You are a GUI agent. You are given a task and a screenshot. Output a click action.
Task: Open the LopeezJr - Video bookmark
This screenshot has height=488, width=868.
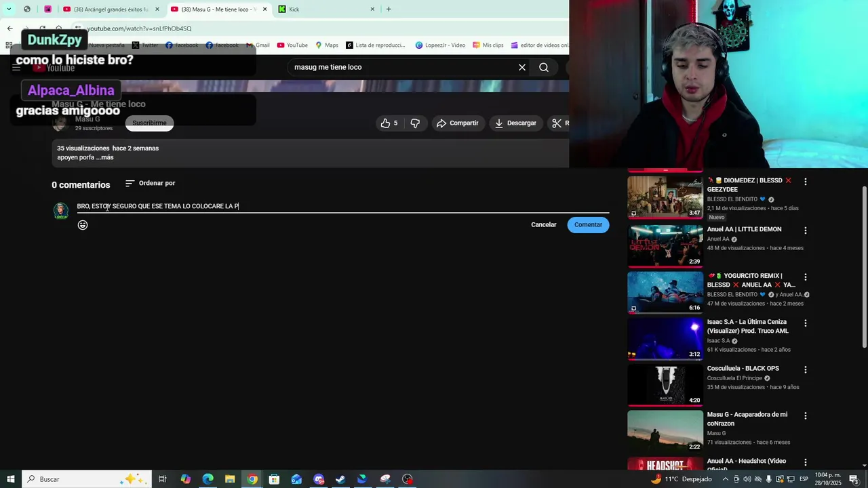point(440,45)
